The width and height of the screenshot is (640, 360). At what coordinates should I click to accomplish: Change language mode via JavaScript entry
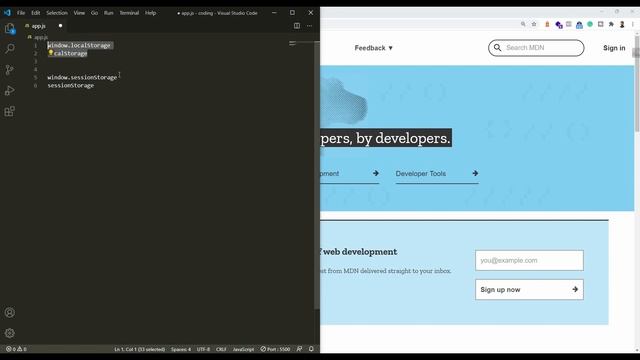(x=243, y=349)
